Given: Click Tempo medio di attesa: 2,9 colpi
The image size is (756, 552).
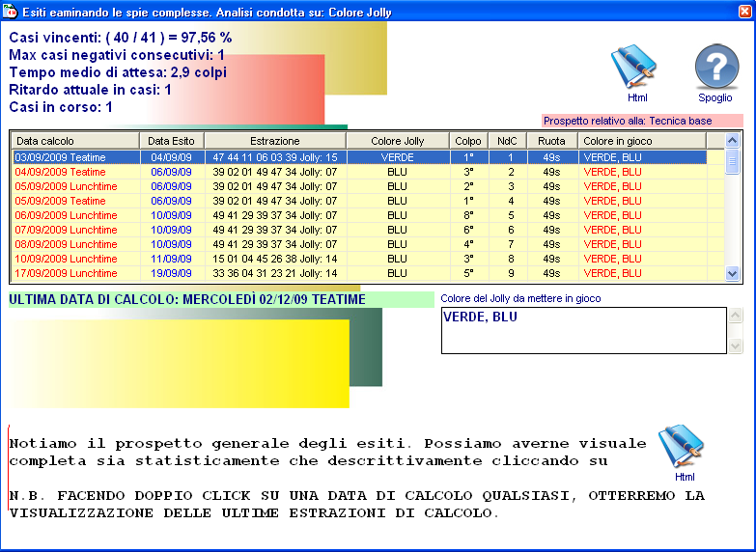Looking at the screenshot, I should (118, 72).
